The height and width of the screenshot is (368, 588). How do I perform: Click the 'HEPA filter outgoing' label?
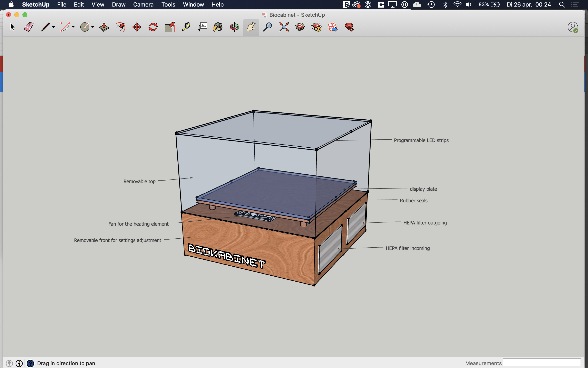[425, 223]
